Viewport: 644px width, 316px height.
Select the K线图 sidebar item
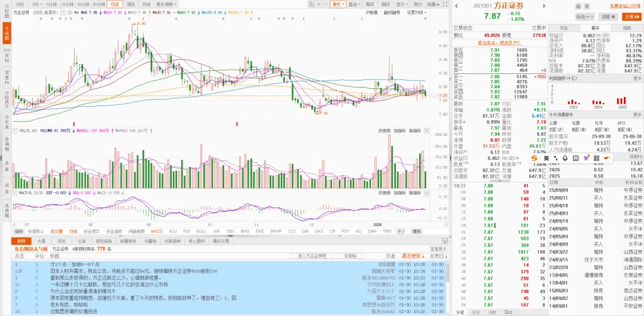(7, 35)
